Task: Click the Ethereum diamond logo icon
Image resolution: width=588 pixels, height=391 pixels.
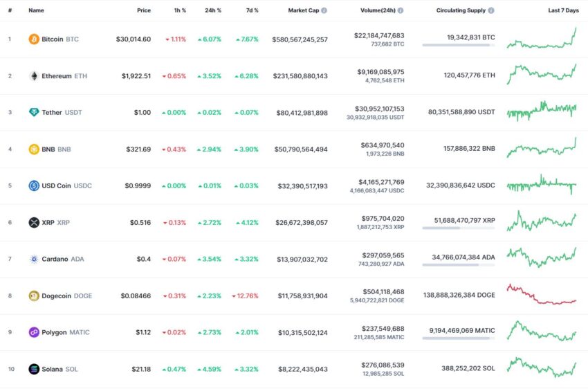Action: point(34,76)
